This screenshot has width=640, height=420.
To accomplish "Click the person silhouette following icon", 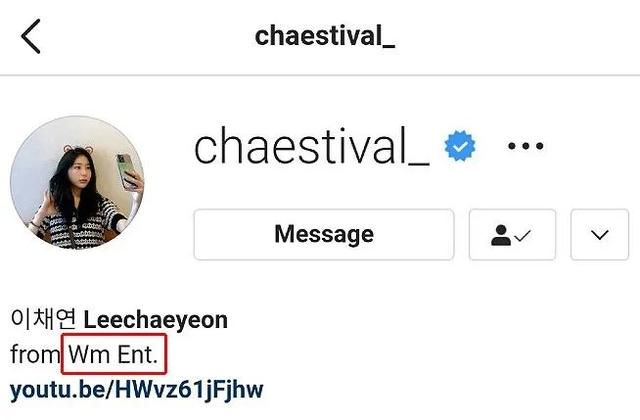I will (x=500, y=235).
